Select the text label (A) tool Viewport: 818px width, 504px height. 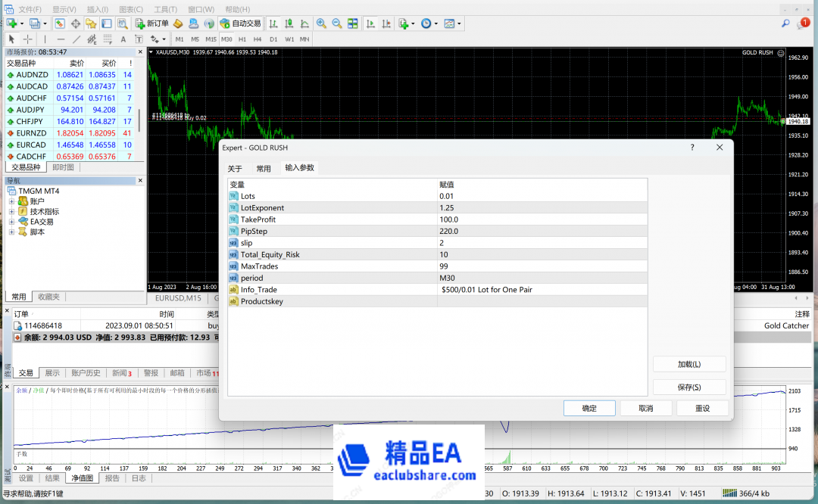[123, 39]
